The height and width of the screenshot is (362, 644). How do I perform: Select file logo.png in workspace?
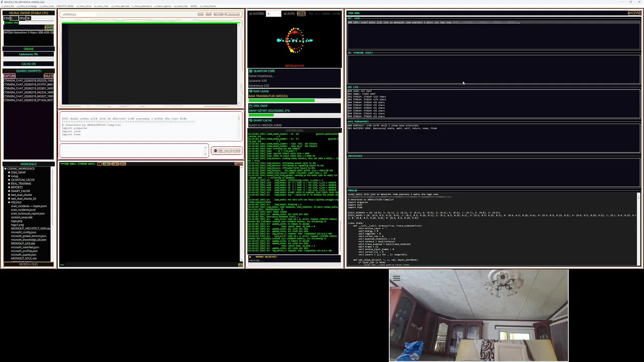click(17, 221)
